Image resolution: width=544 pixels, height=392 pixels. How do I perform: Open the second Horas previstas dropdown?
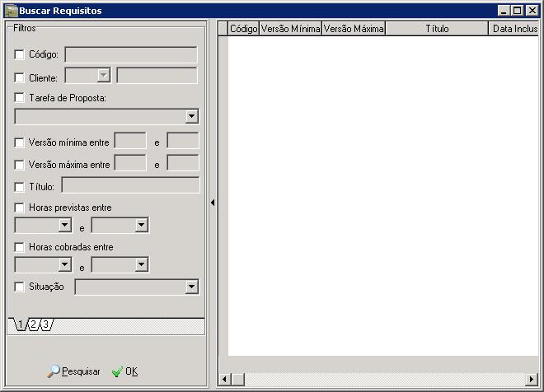(141, 226)
